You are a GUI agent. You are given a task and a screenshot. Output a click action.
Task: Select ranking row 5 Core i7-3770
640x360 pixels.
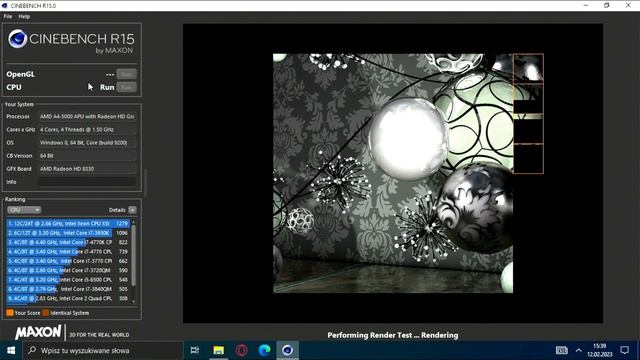(68, 261)
